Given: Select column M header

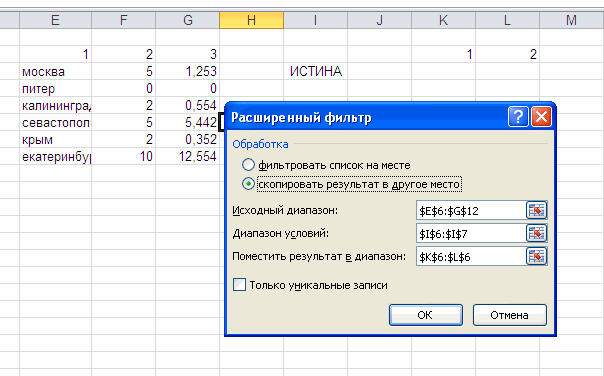Looking at the screenshot, I should (x=572, y=20).
